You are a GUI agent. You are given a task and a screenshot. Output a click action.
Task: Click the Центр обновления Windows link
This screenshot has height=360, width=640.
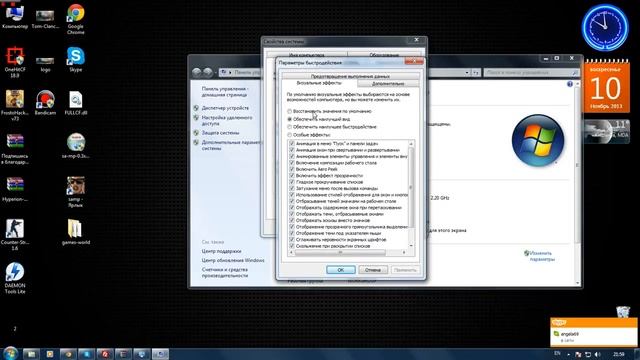point(233,260)
